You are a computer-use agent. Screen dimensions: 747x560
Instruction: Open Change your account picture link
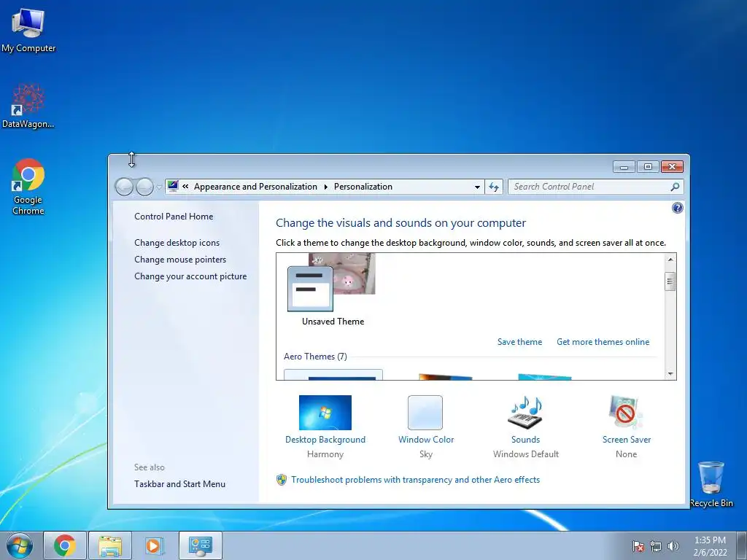click(190, 276)
